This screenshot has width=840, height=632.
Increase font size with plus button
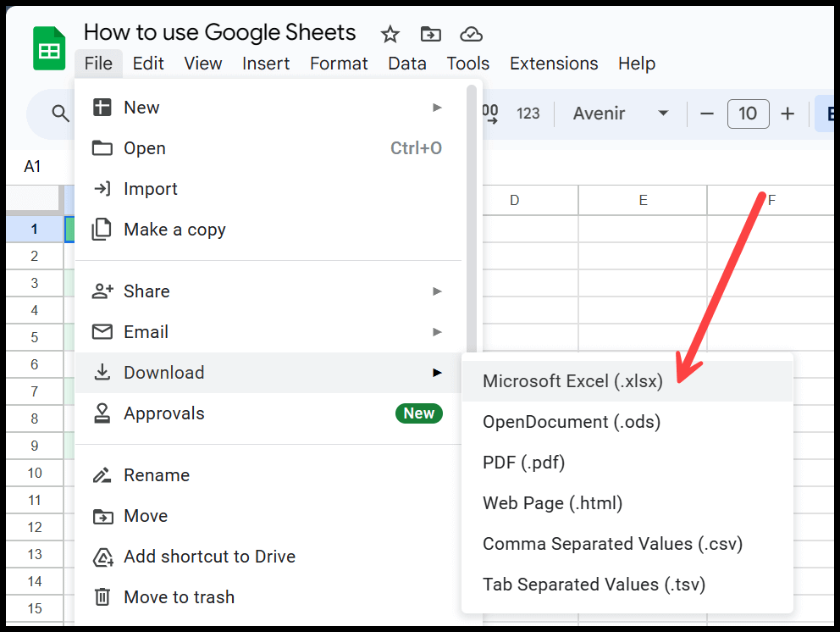(x=787, y=114)
